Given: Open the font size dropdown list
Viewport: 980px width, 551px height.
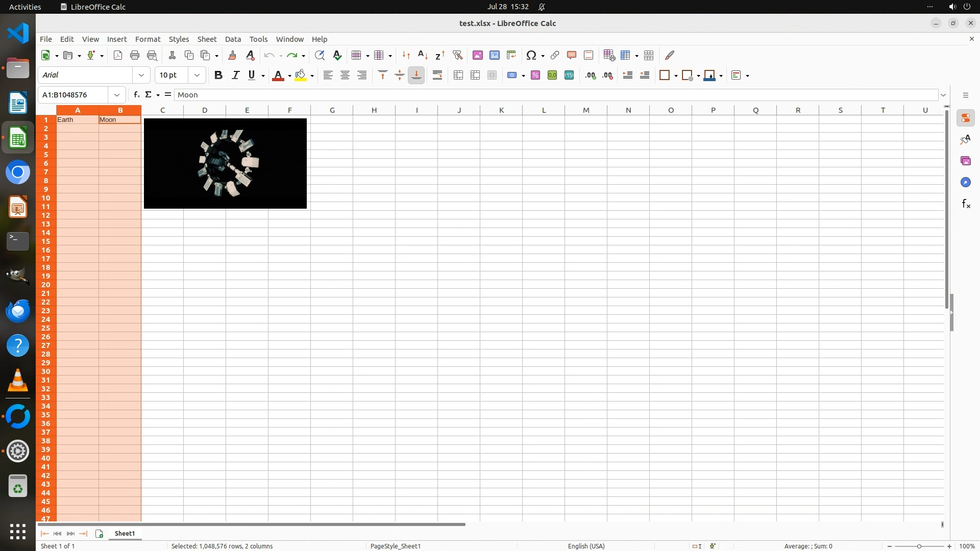Looking at the screenshot, I should pos(197,75).
